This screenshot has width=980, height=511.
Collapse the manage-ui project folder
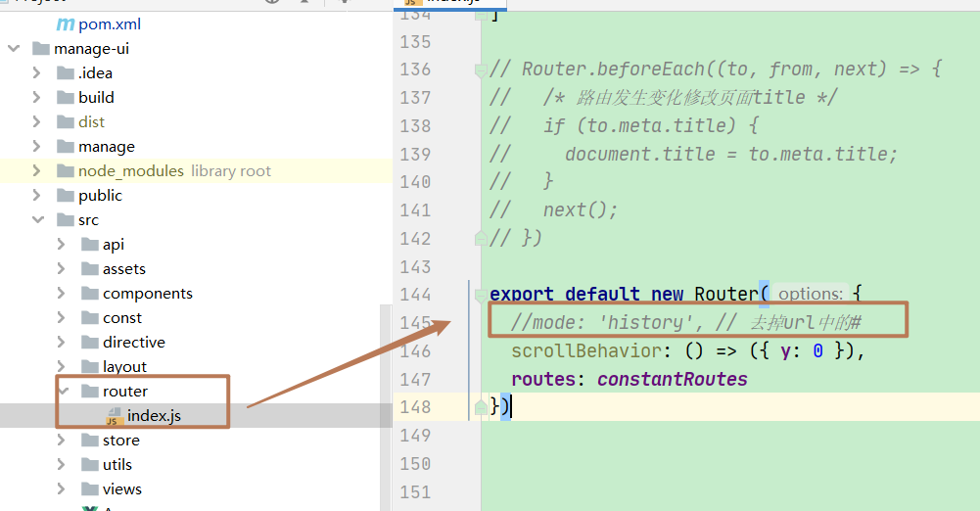[x=14, y=48]
